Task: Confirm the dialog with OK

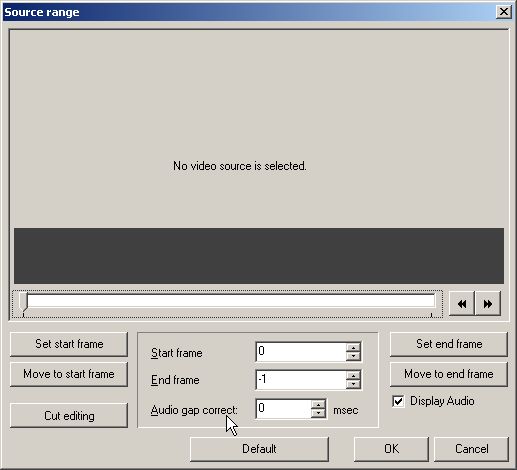Action: 391,449
